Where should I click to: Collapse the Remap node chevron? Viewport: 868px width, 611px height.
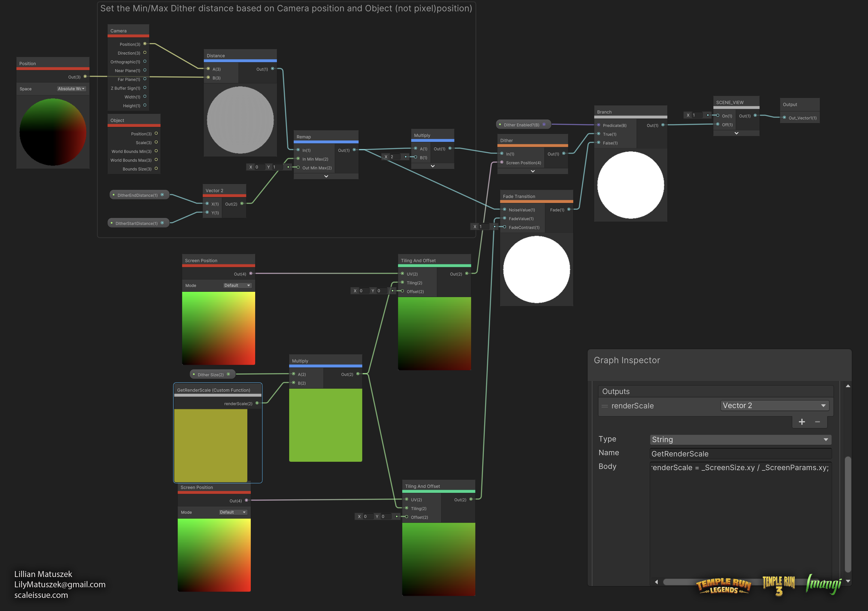(x=326, y=176)
